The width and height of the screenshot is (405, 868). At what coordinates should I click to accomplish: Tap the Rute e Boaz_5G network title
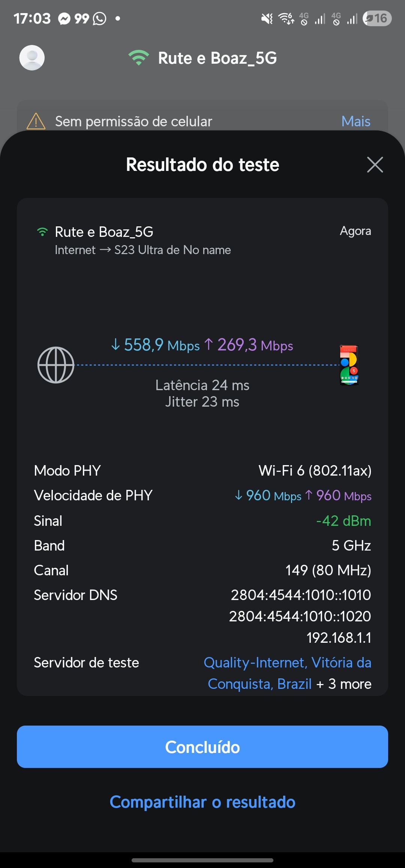[217, 58]
